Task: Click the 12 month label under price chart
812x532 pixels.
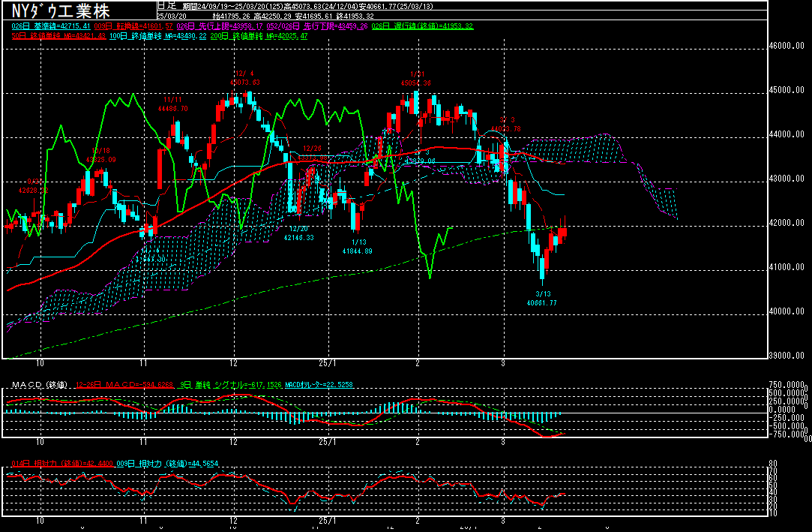Action: tap(234, 364)
